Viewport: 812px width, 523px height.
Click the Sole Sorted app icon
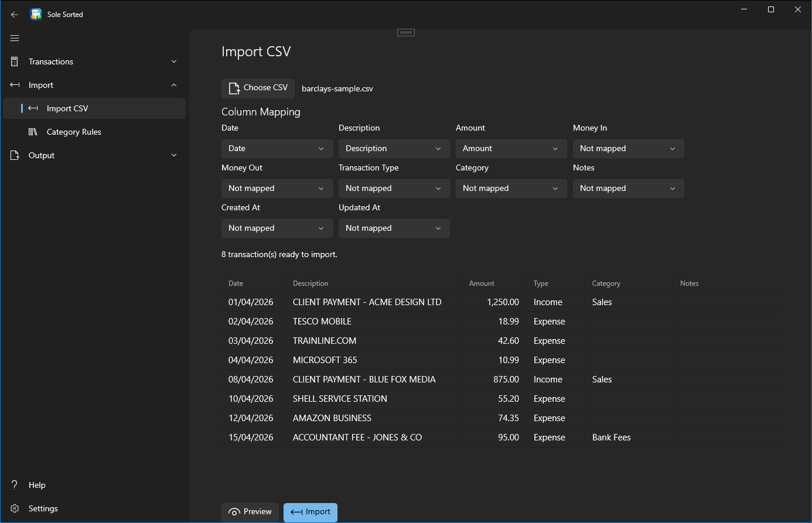click(x=36, y=15)
